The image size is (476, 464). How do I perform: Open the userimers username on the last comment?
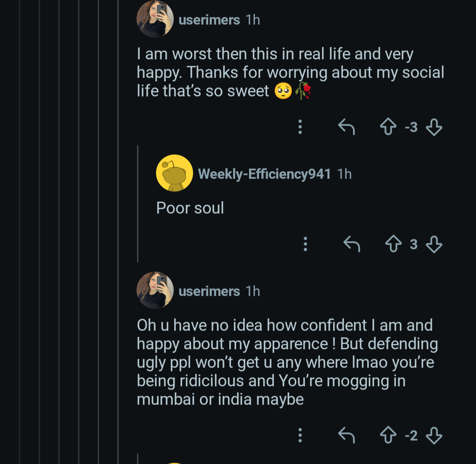[x=209, y=291]
